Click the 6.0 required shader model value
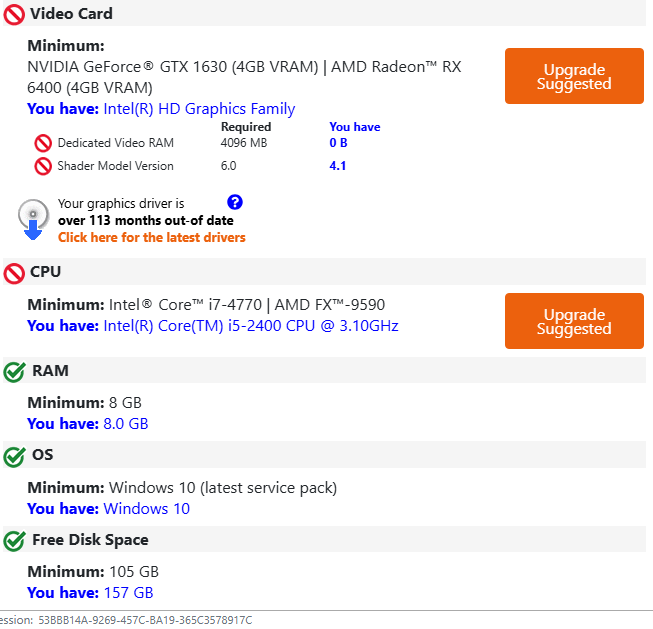The image size is (653, 629). [228, 166]
